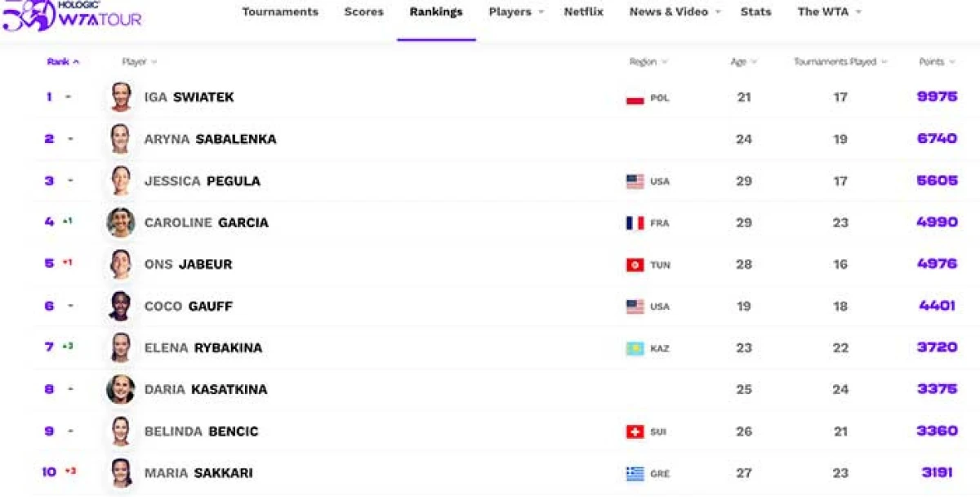Go to the Tournaments page
Viewport: 980px width, 497px height.
click(280, 12)
